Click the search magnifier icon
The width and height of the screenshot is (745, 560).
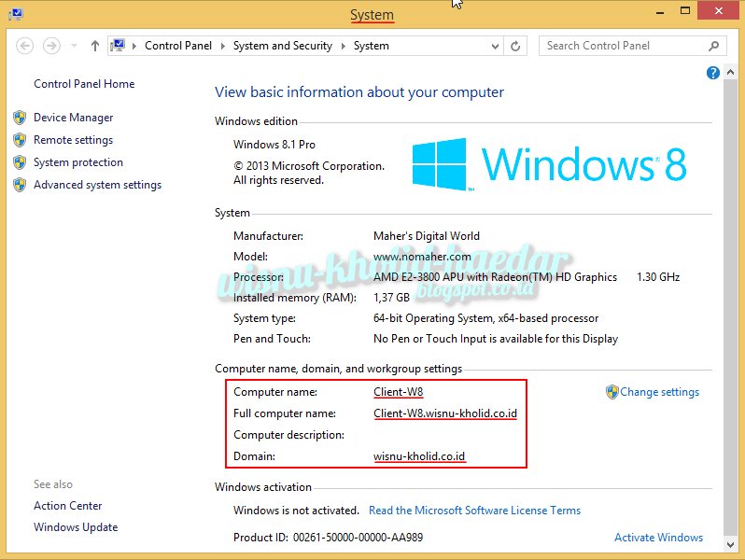(x=713, y=46)
